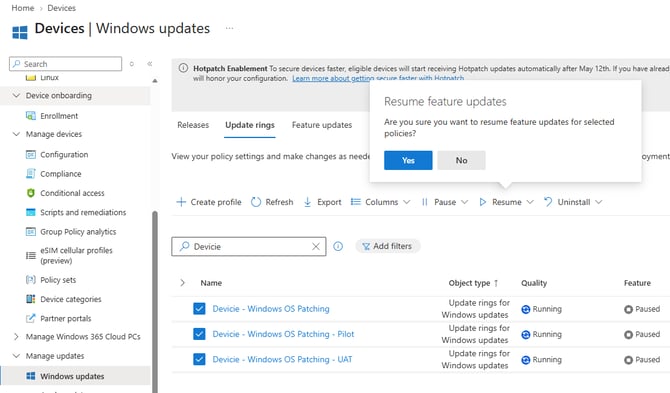Click the policy search field containing Devicie
This screenshot has width=670, height=393.
click(x=249, y=246)
